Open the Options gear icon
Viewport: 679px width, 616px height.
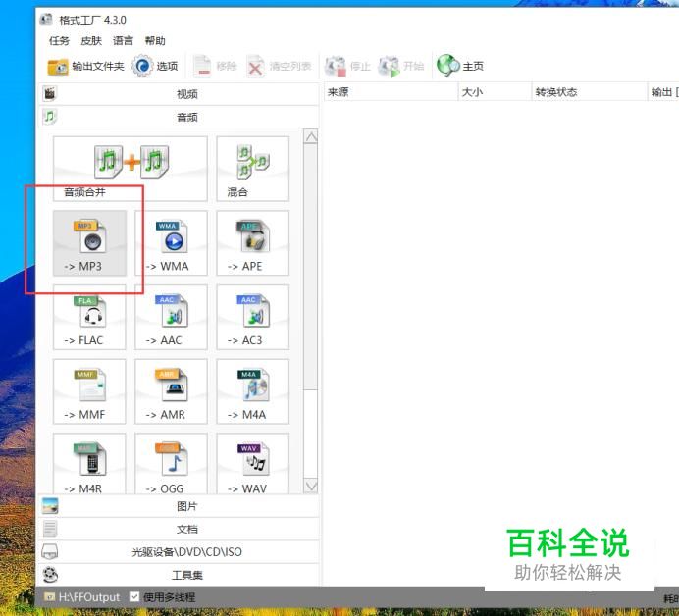142,66
